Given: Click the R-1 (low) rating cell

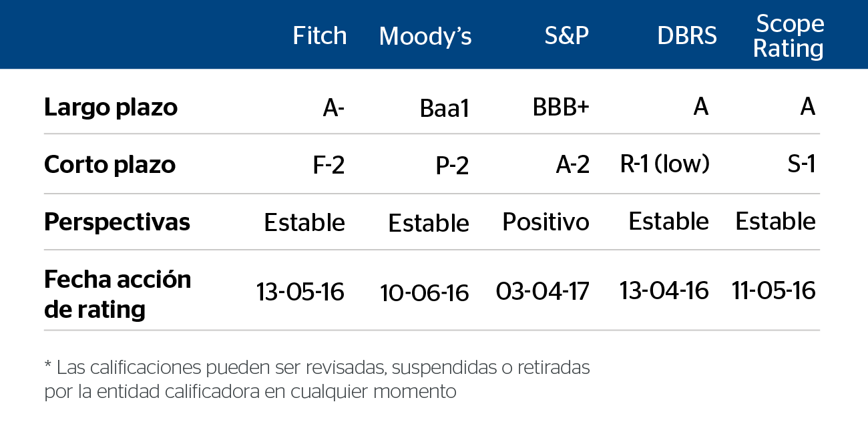Looking at the screenshot, I should tap(665, 164).
